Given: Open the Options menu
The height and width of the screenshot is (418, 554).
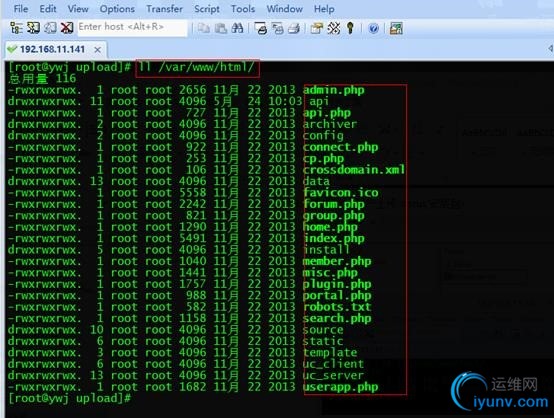Looking at the screenshot, I should tap(117, 9).
